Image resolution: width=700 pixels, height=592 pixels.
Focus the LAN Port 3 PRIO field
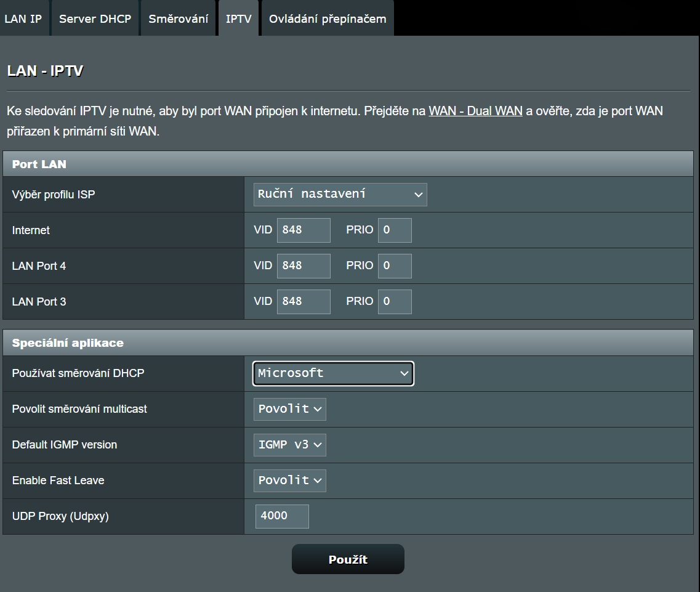[x=394, y=302]
